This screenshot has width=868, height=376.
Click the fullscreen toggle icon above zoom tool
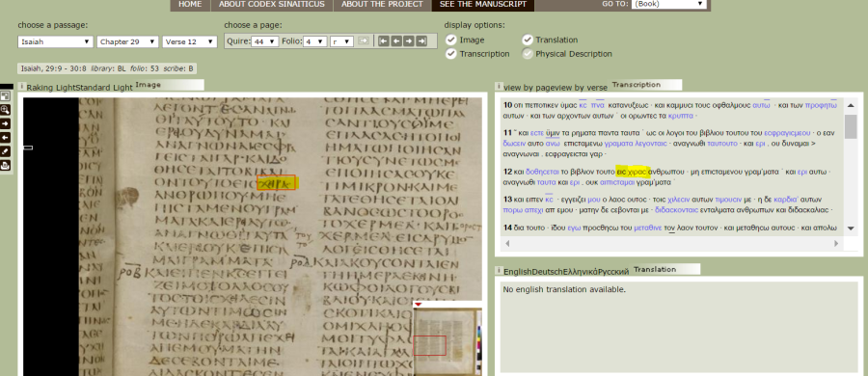[x=6, y=95]
